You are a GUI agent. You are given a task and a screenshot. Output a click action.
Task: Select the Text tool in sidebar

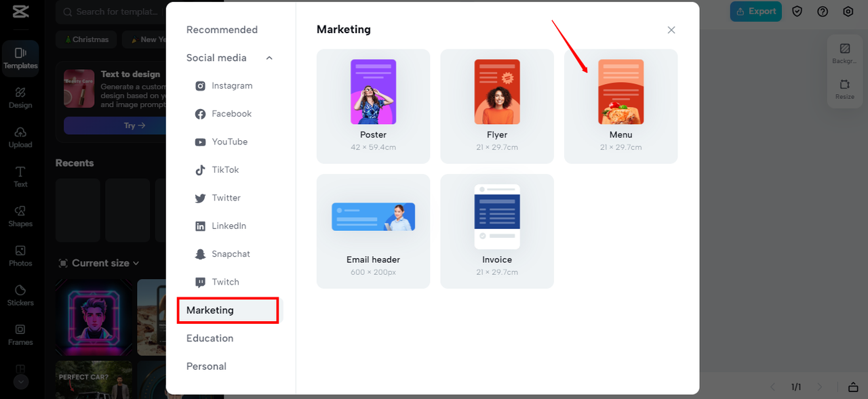20,176
